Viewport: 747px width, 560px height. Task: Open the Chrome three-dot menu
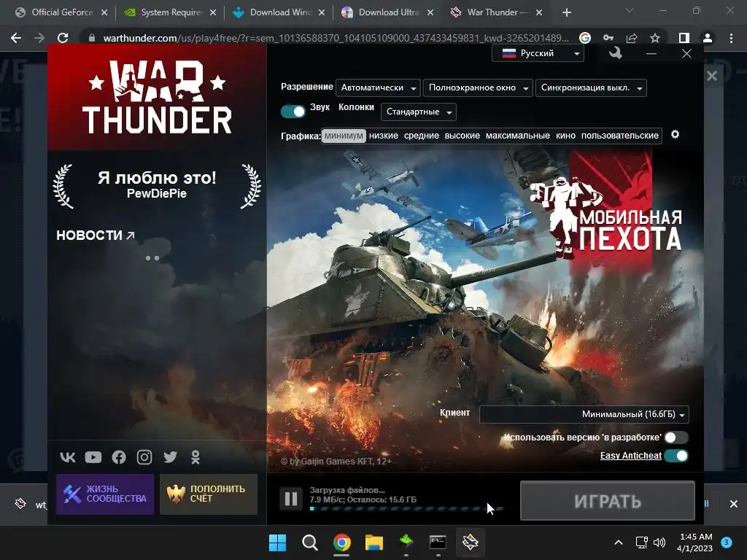[731, 38]
